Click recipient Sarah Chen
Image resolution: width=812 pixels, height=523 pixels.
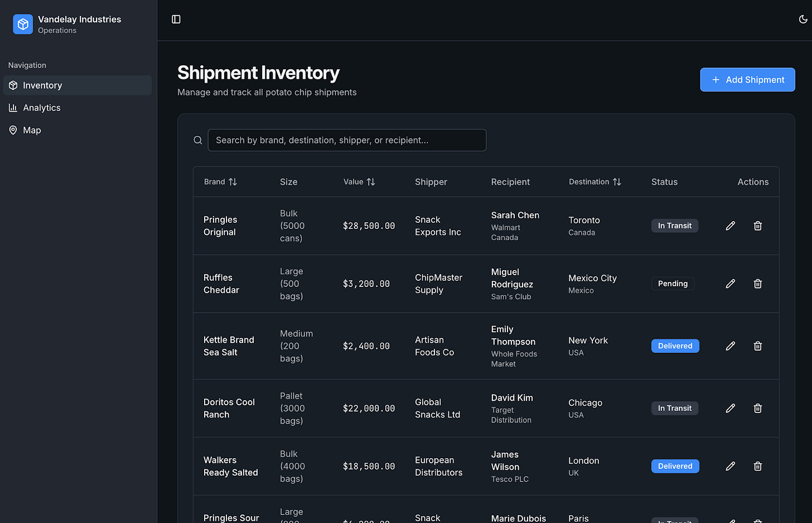[x=515, y=215]
